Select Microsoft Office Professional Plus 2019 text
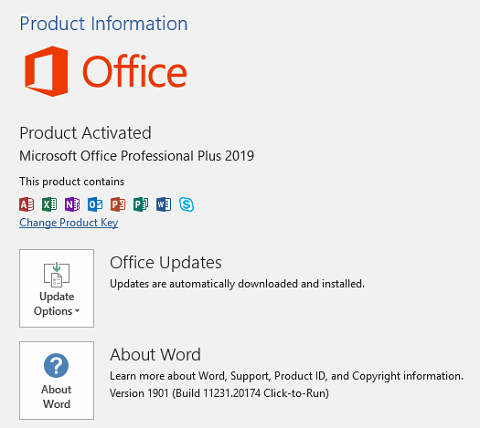The width and height of the screenshot is (480, 428). pyautogui.click(x=137, y=156)
